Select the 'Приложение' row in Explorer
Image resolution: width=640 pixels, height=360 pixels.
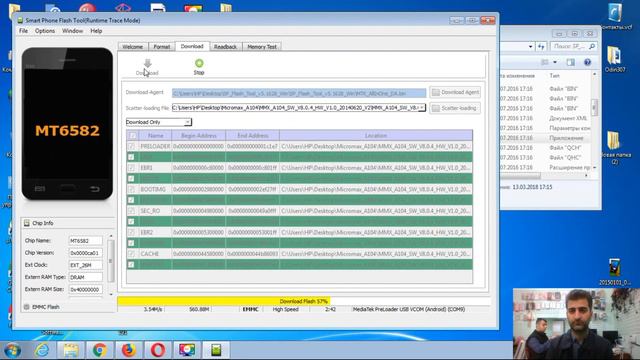click(x=545, y=138)
